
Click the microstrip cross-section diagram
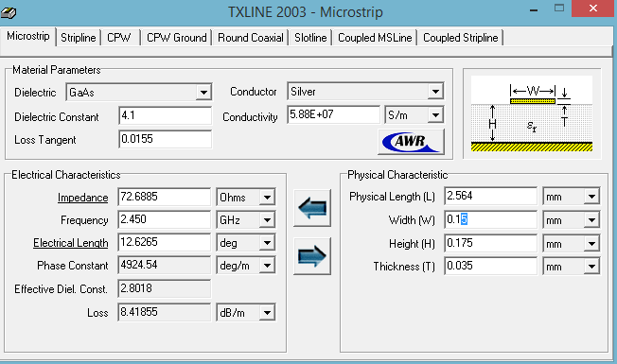pyautogui.click(x=532, y=113)
